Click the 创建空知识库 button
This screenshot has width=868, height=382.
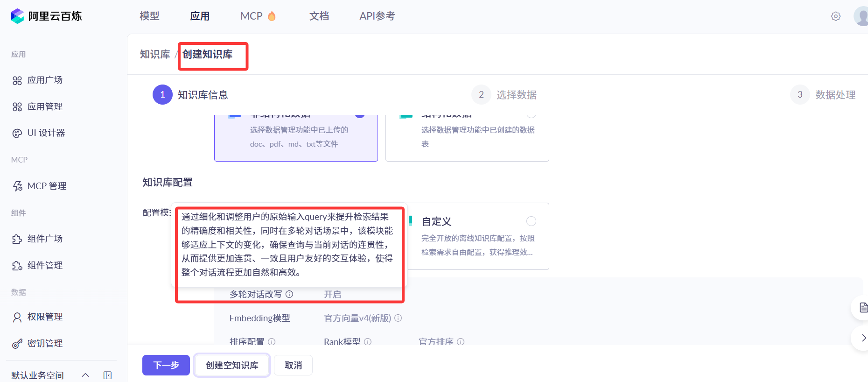pos(232,365)
